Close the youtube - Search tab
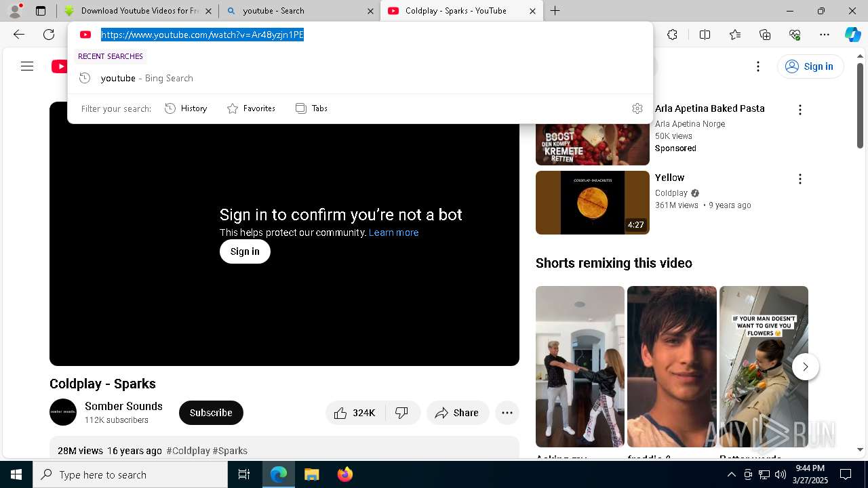Image resolution: width=868 pixels, height=488 pixels. point(370,11)
